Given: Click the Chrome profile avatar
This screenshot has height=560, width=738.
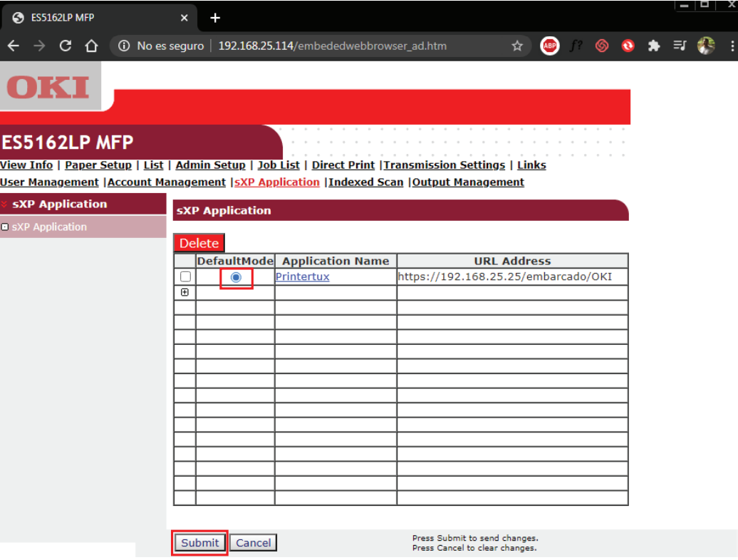Looking at the screenshot, I should (x=706, y=46).
